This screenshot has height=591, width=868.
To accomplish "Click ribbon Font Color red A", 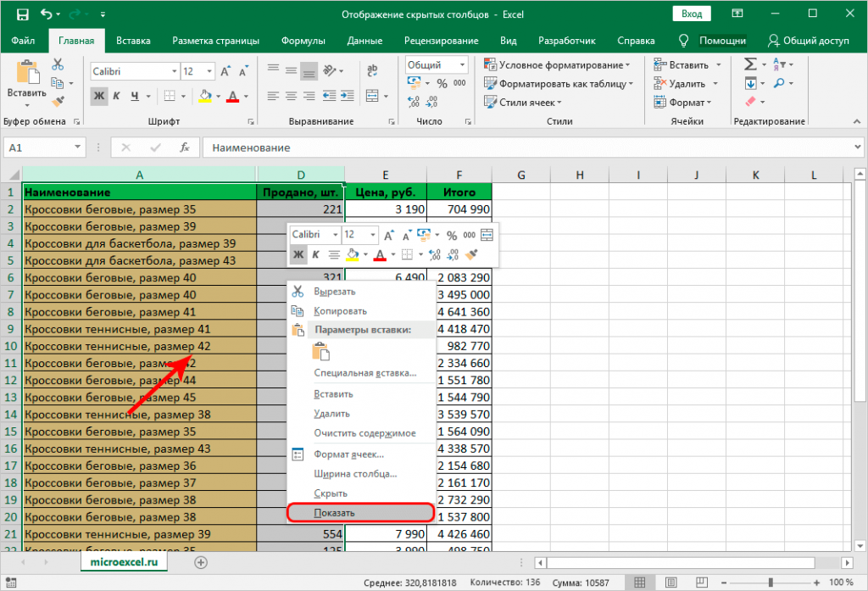I will point(233,97).
